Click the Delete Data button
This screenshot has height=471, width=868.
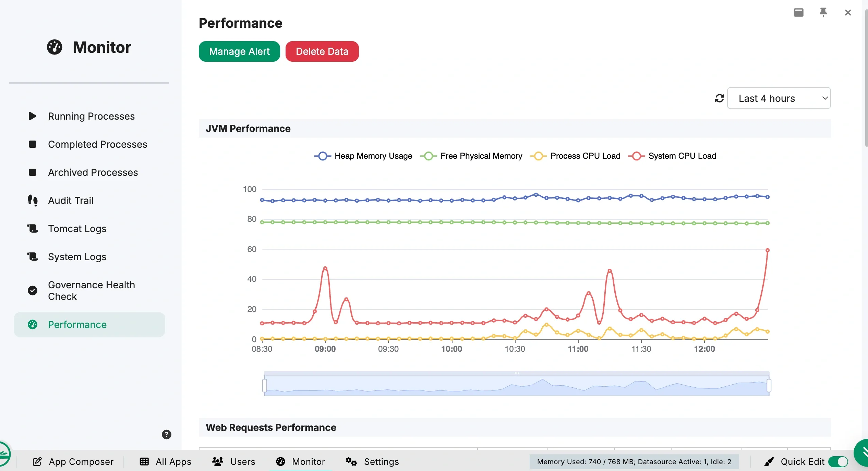[322, 51]
